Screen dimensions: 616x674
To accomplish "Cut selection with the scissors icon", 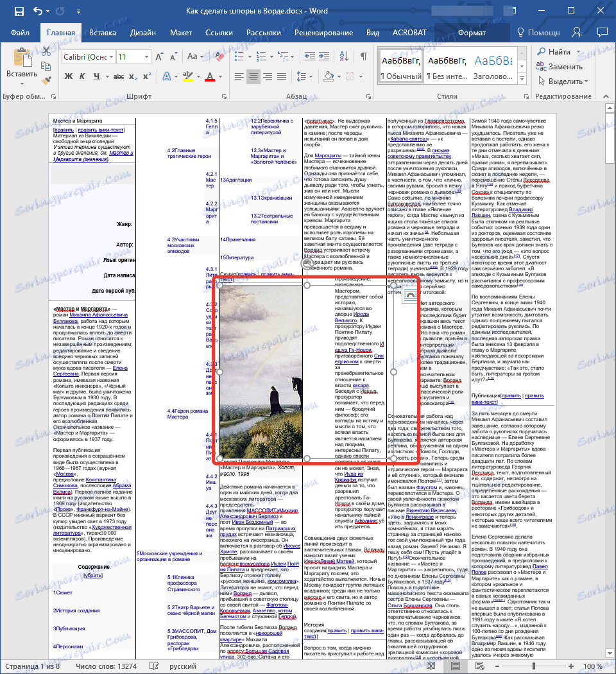I will 46,51.
